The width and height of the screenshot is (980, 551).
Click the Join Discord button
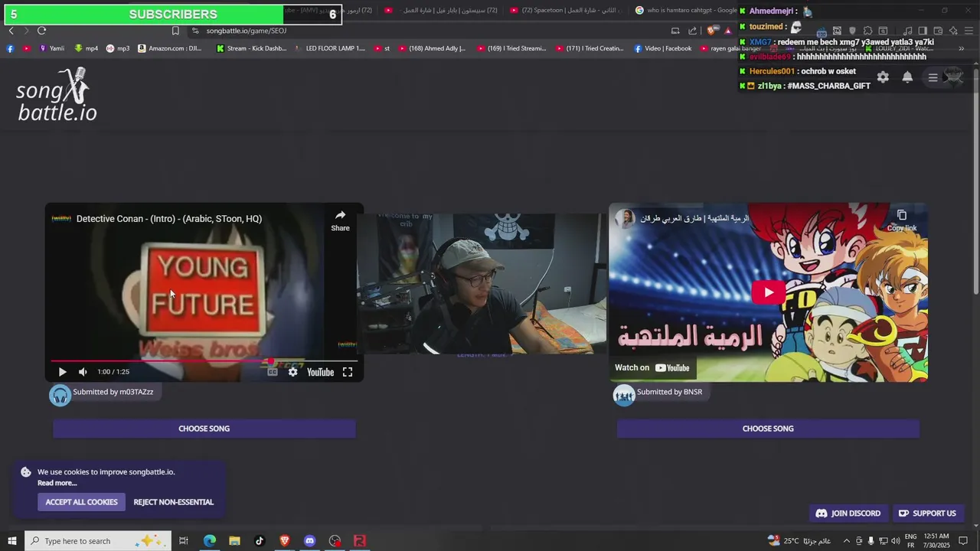[848, 514]
